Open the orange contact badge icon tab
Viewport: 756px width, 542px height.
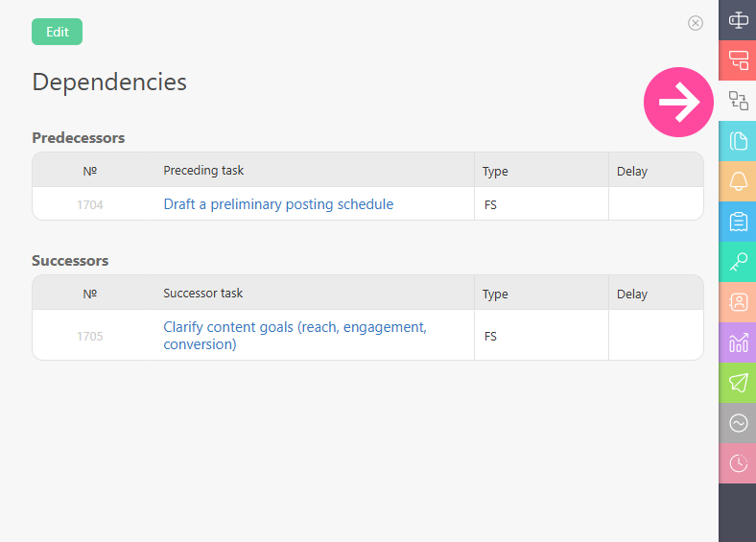pos(738,302)
